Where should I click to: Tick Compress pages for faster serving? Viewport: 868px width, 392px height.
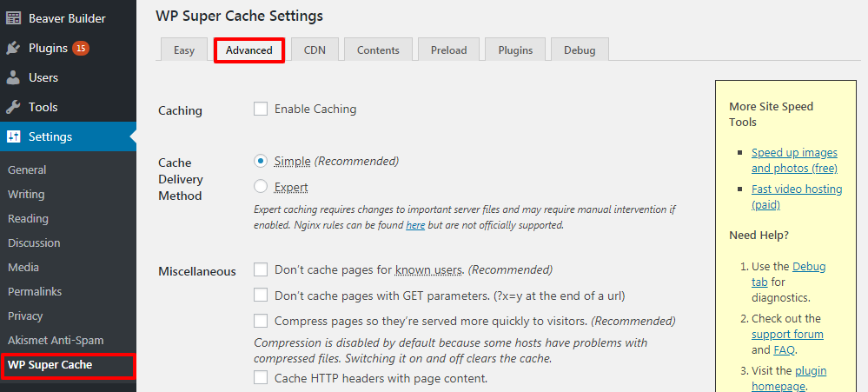point(261,321)
